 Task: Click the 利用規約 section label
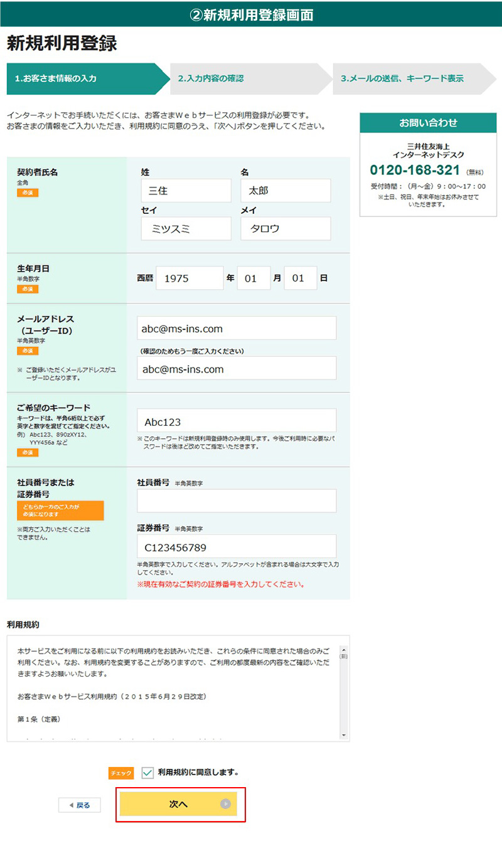click(x=23, y=625)
